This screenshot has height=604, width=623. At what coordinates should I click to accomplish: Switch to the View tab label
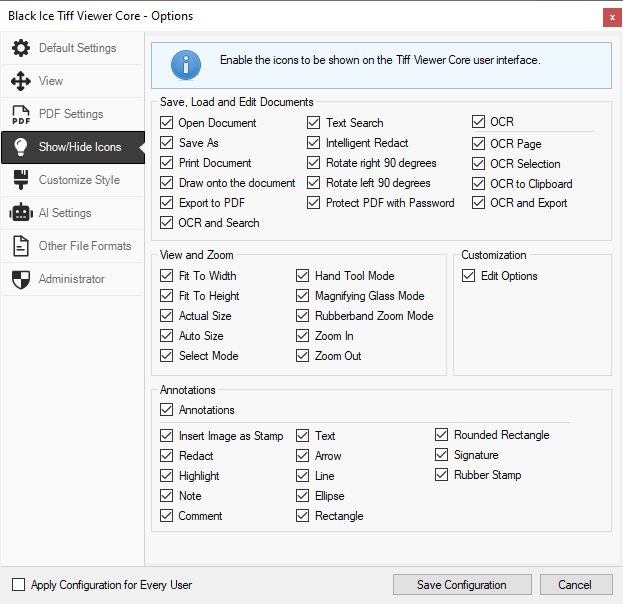click(51, 81)
